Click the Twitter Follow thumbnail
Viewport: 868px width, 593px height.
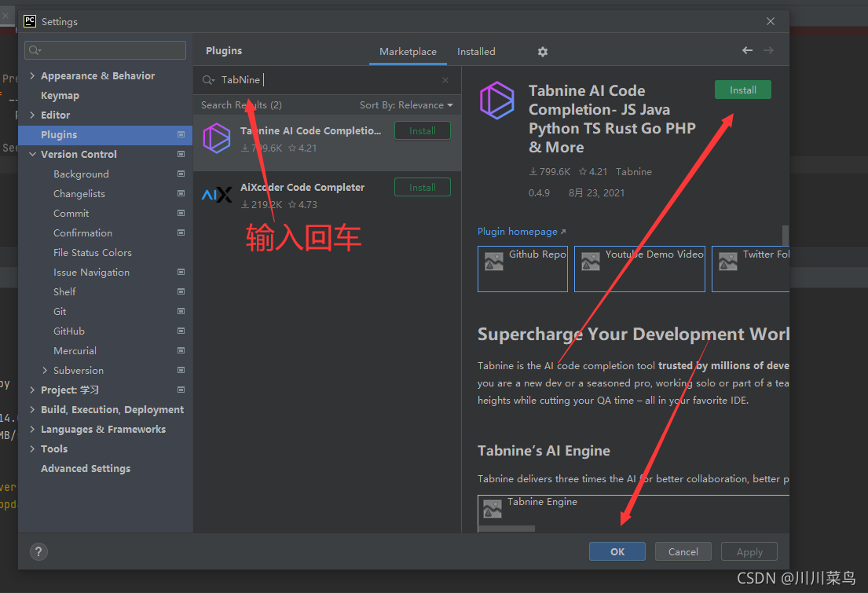751,269
